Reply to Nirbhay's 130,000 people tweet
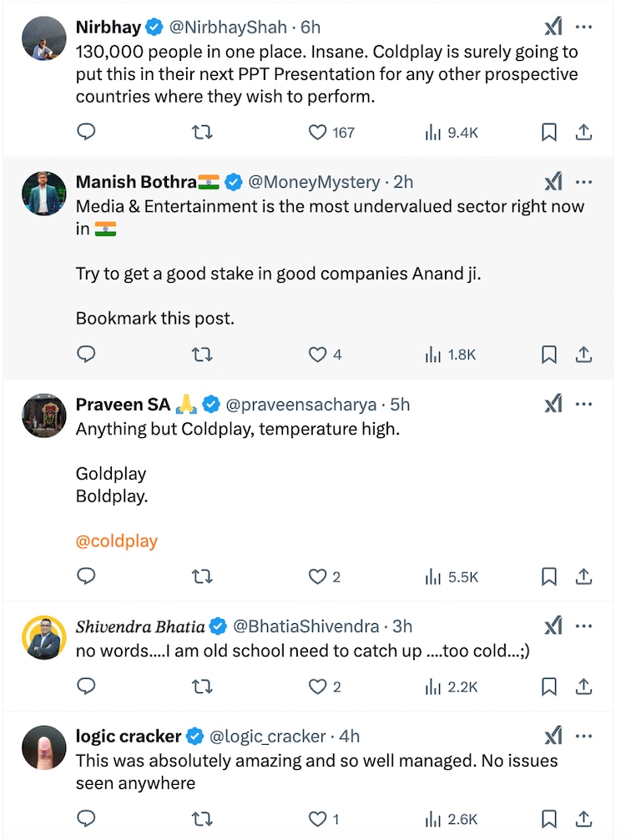 [86, 132]
